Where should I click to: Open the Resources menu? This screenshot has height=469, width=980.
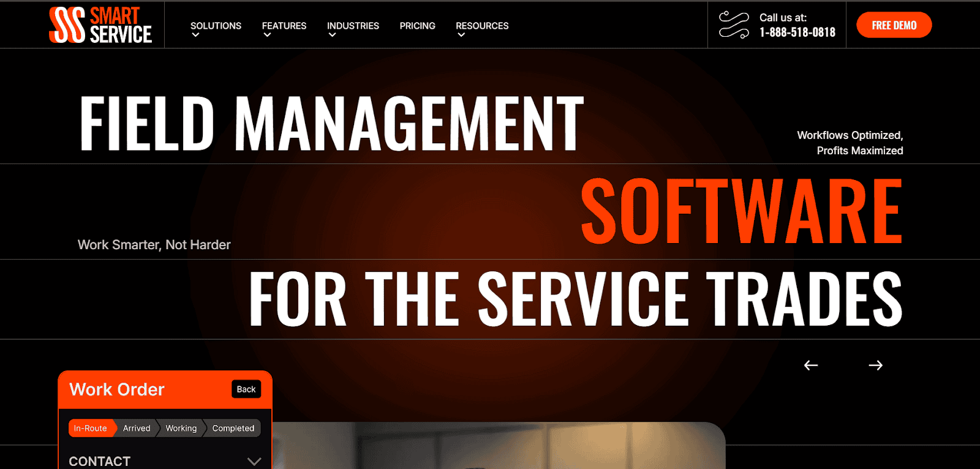[482, 26]
